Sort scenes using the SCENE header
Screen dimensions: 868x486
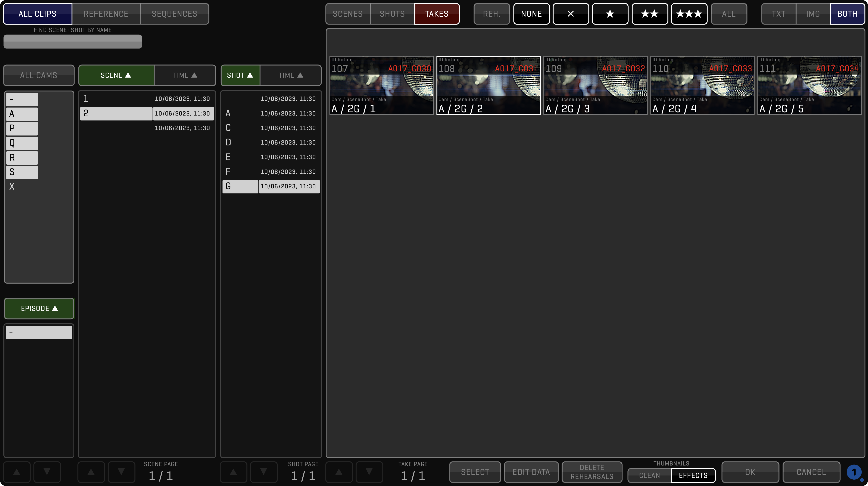[116, 75]
